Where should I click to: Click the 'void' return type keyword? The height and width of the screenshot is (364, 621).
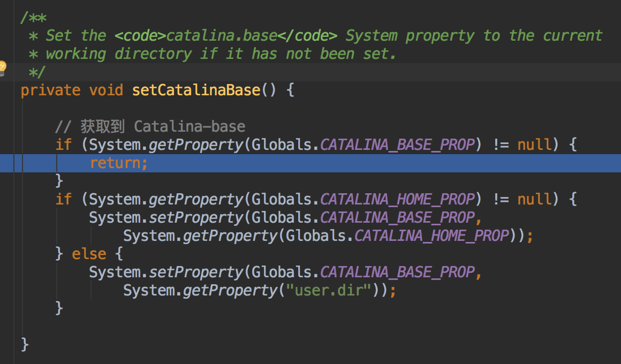[106, 90]
